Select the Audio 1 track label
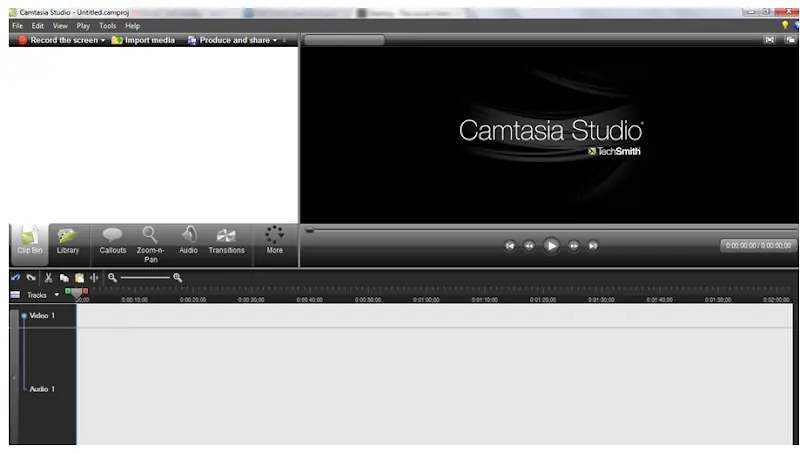Viewport: 800px width, 453px height. pos(42,389)
